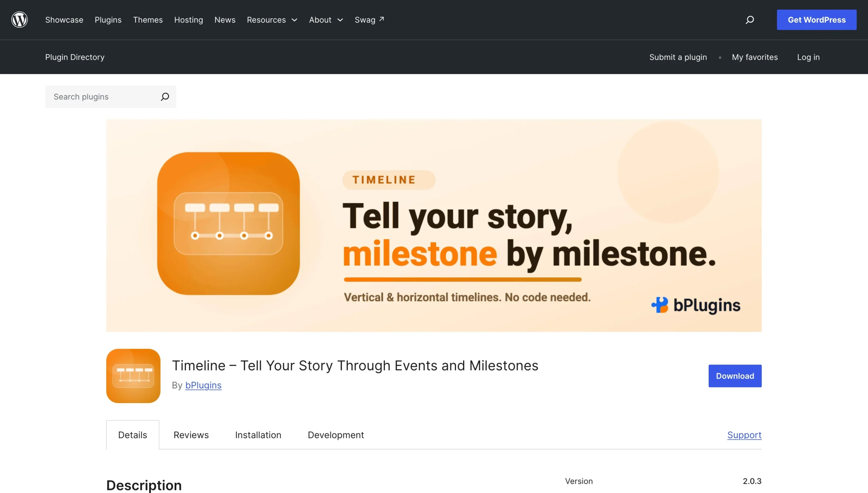Click the blue Download button
This screenshot has width=868, height=493.
[735, 376]
